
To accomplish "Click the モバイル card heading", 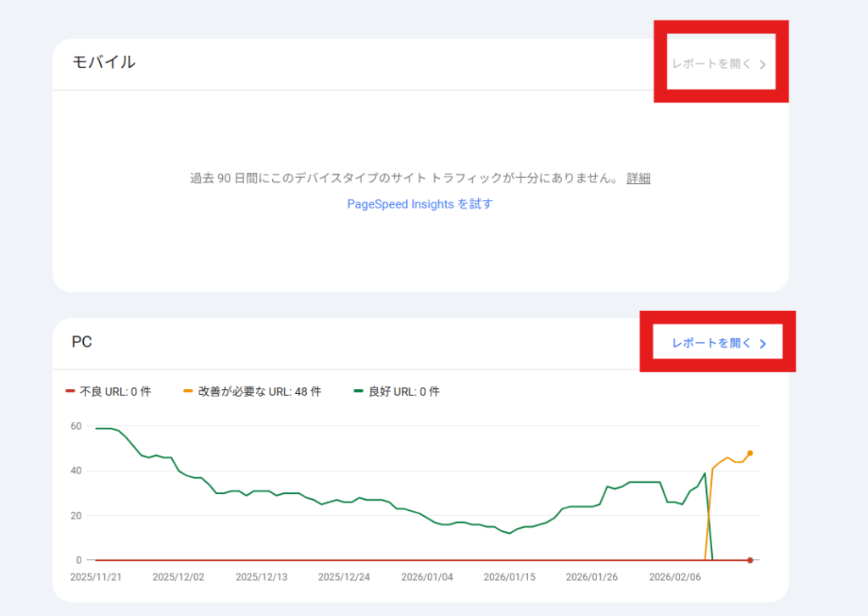I will 103,62.
